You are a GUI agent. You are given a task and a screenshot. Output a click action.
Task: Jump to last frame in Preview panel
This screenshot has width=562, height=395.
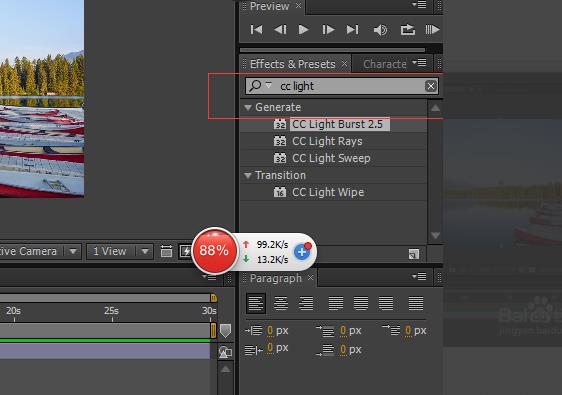coord(352,29)
